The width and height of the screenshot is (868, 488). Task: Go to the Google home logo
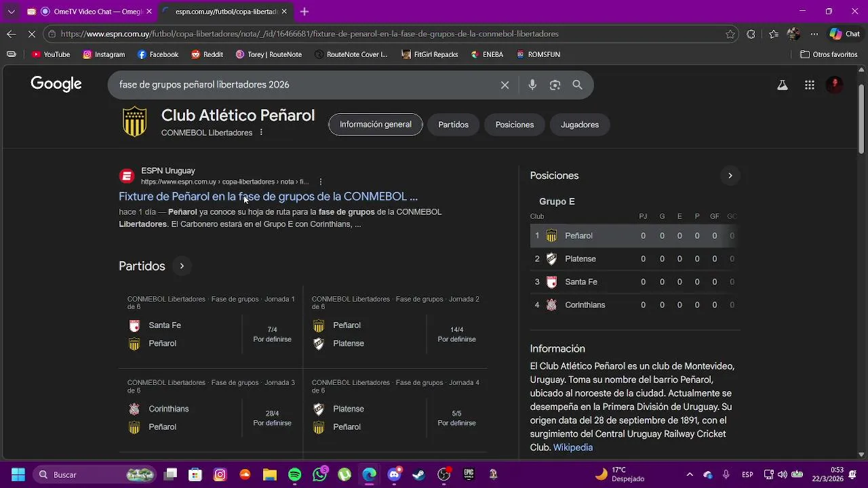click(x=56, y=84)
